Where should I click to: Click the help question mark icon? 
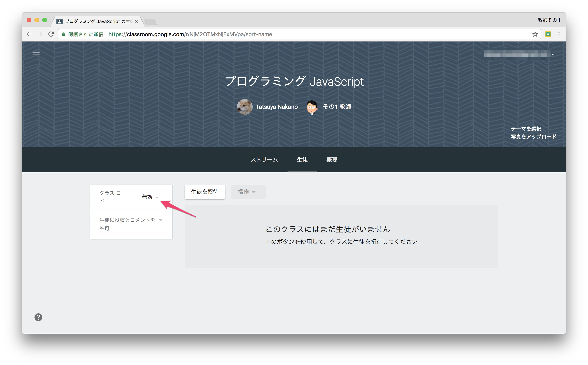point(38,317)
